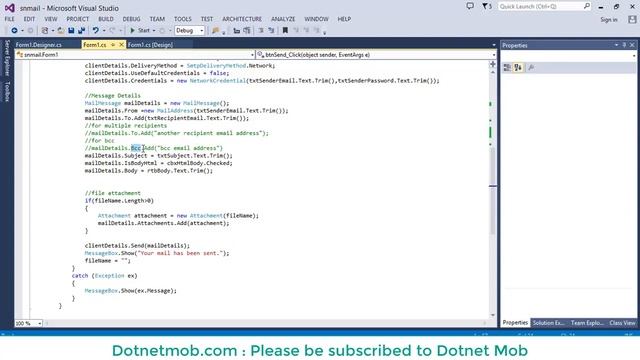
Task: Save the current file with the Save icon
Action: (x=71, y=31)
